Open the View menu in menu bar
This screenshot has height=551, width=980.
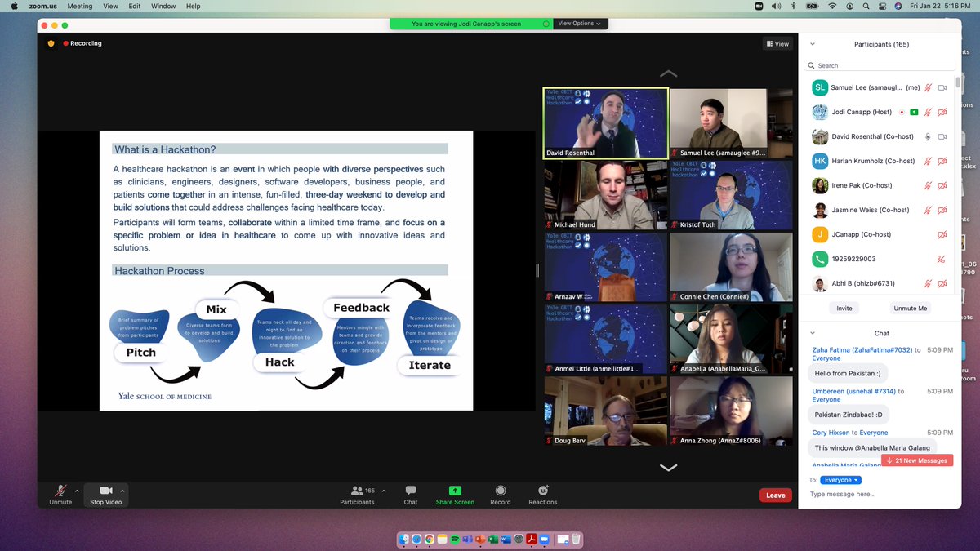coord(110,6)
